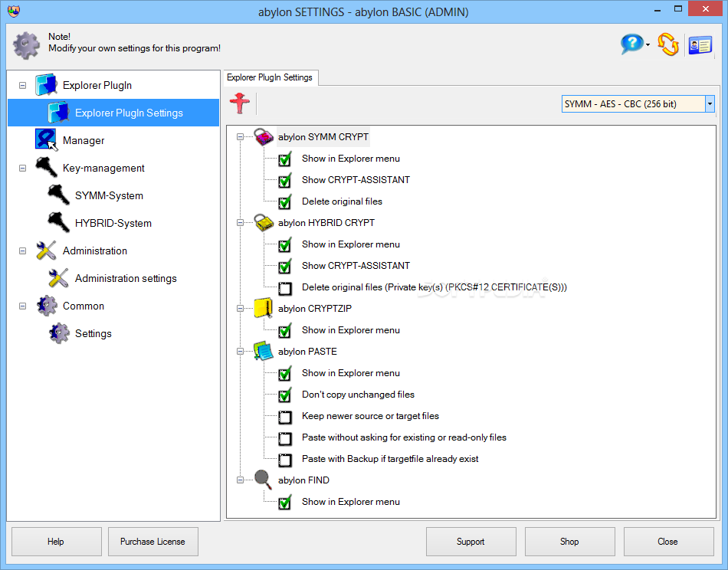Image resolution: width=728 pixels, height=570 pixels.
Task: Toggle Don't copy unchanged files checkbox
Action: [x=284, y=395]
